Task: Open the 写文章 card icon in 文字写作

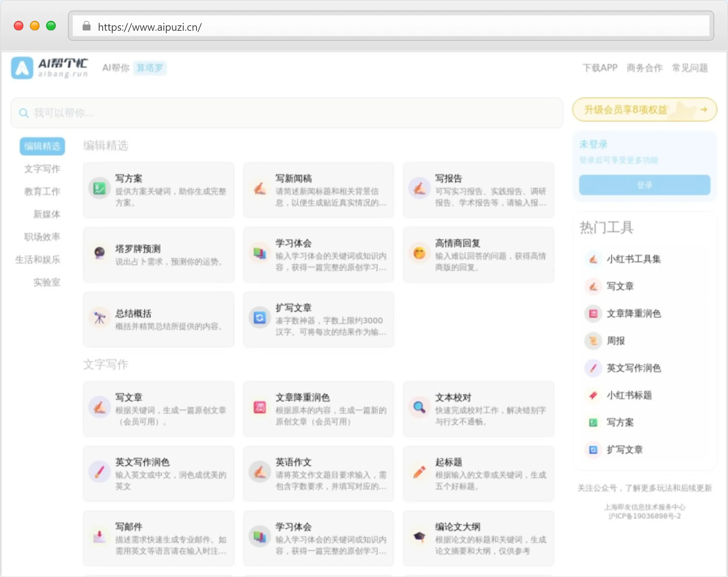Action: point(99,407)
